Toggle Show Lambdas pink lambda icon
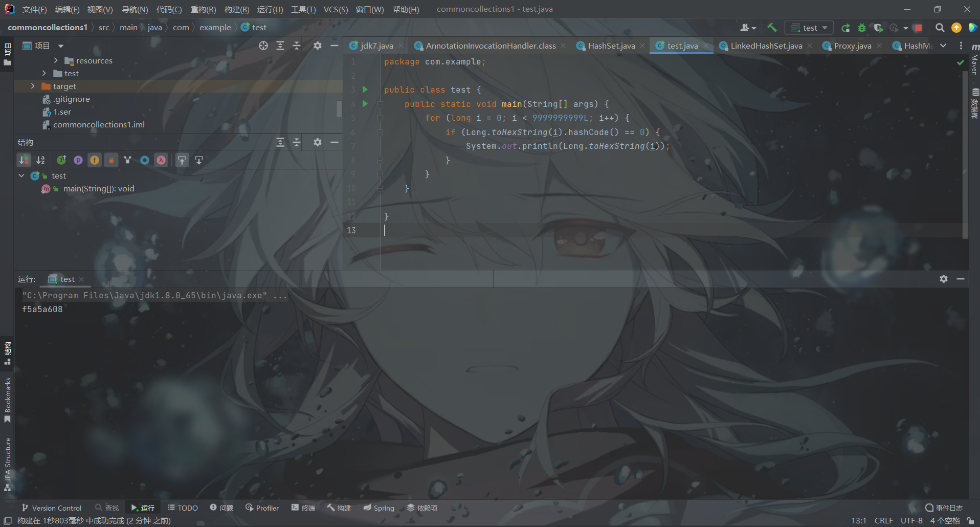Viewport: 980px width, 527px height. click(x=161, y=160)
